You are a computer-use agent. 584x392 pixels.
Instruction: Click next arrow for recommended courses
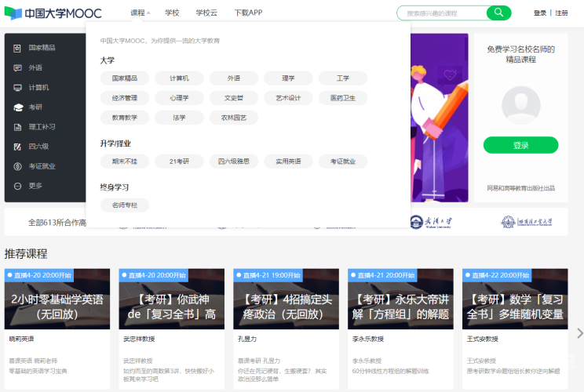579,333
